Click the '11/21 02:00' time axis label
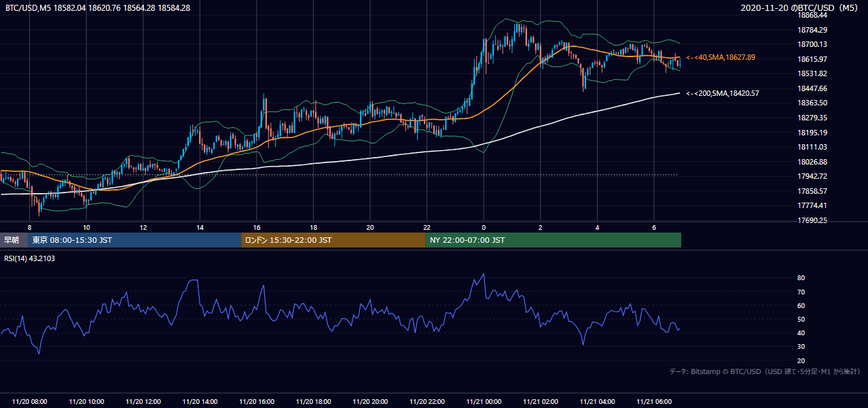868x408 pixels. coord(540,402)
